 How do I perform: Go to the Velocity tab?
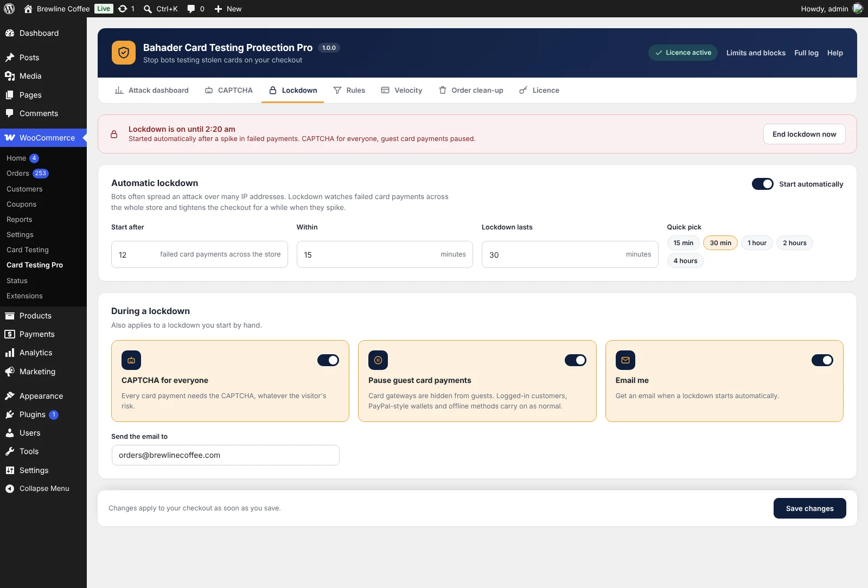(x=402, y=91)
